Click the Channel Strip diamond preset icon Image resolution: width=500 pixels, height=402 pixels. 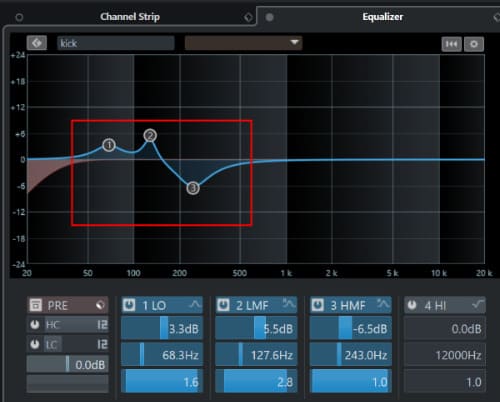pyautogui.click(x=248, y=17)
